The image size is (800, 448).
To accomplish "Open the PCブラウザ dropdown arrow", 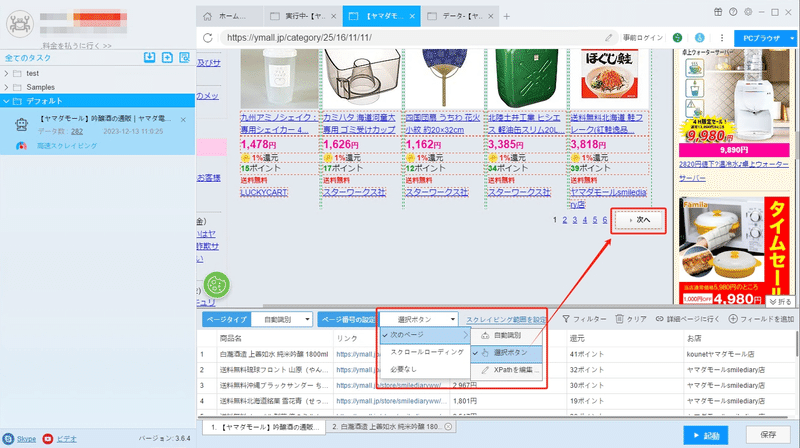I will [792, 38].
